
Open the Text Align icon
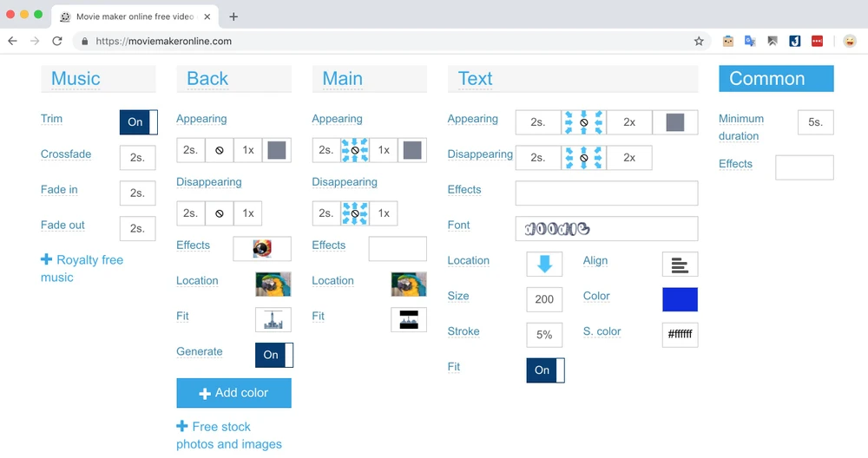[x=680, y=265]
